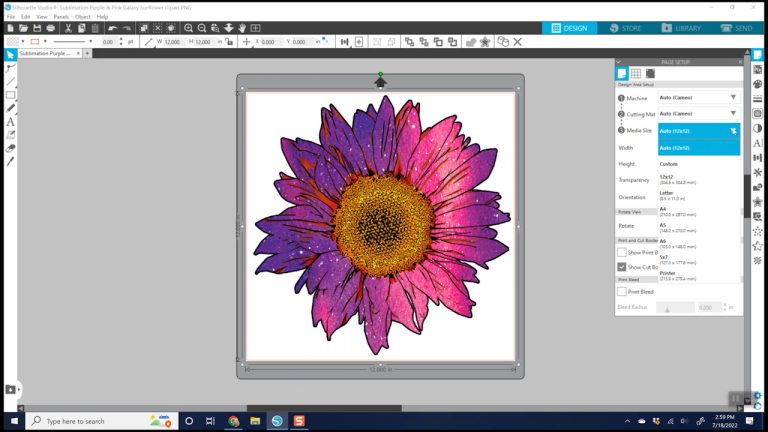This screenshot has height=432, width=768.
Task: Open the View menu
Action: 42,17
